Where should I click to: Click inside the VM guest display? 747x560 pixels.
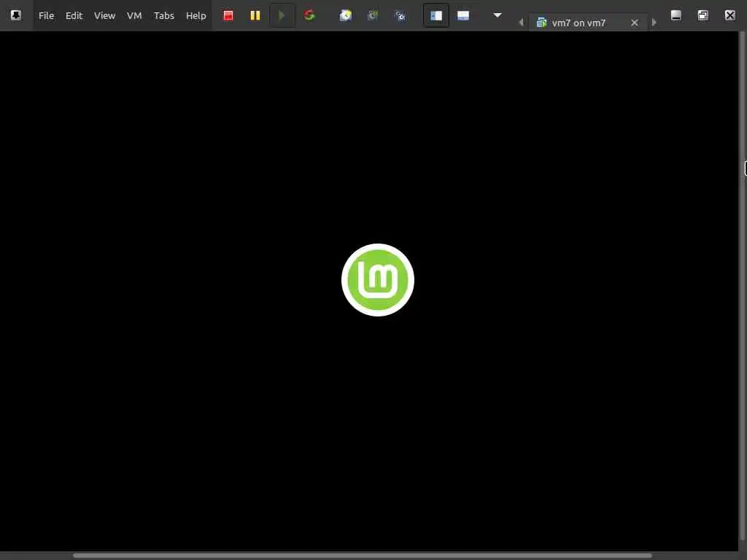point(369,291)
